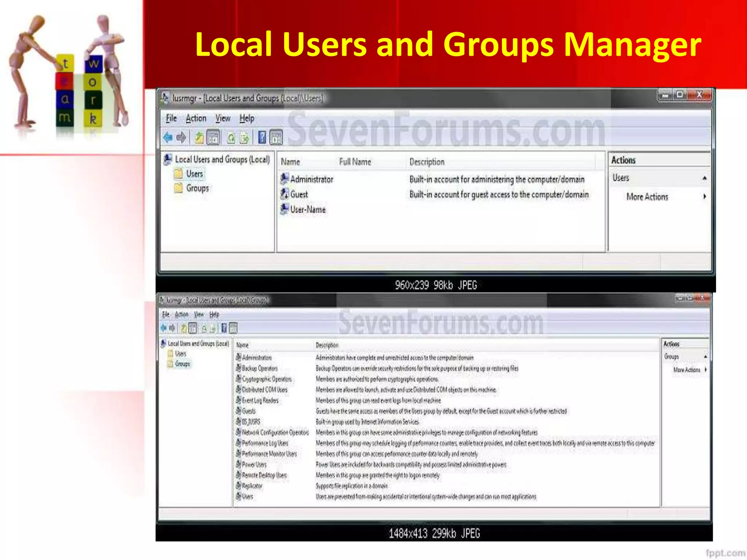The image size is (747, 560).
Task: Collapse Groups section arrow in Actions pane
Action: (x=705, y=356)
